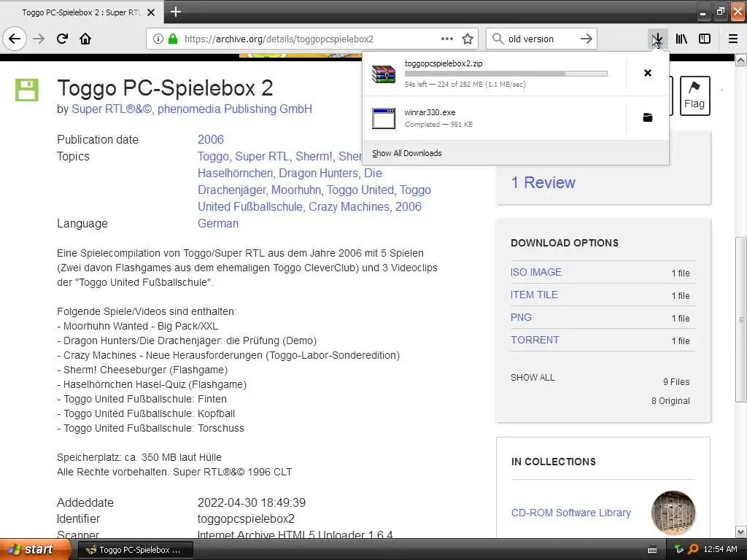The image size is (747, 560).
Task: Open a new tab with plus button
Action: 176,12
